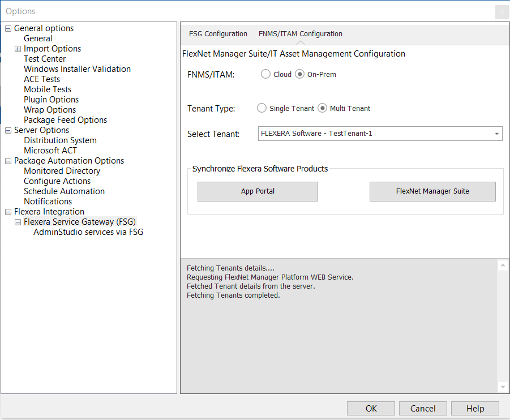Collapse the Flexera Integration node
Image resolution: width=510 pixels, height=420 pixels.
tap(7, 211)
